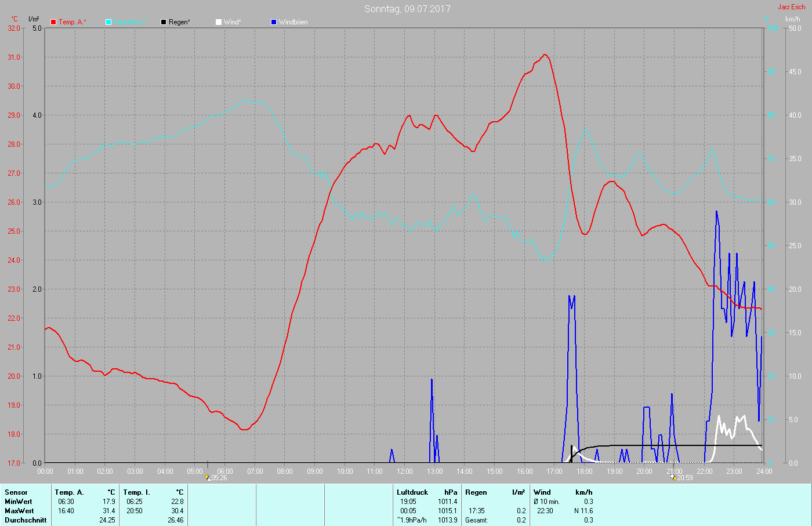Click the 'MaxWert' row label

click(x=19, y=511)
